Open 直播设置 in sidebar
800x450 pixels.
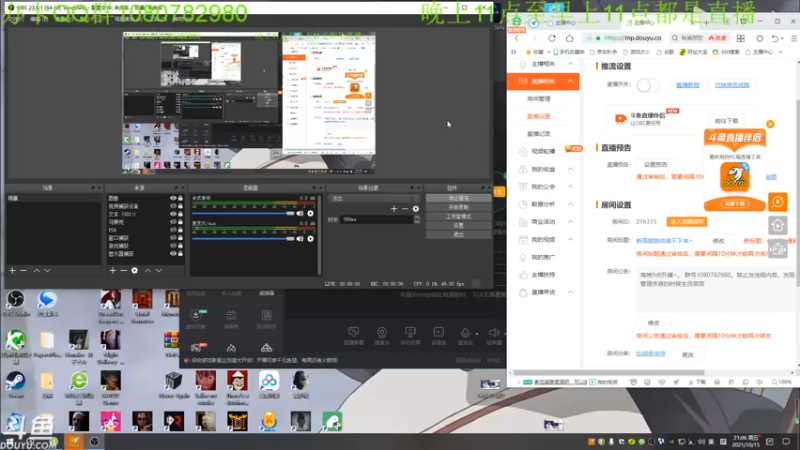click(x=538, y=116)
